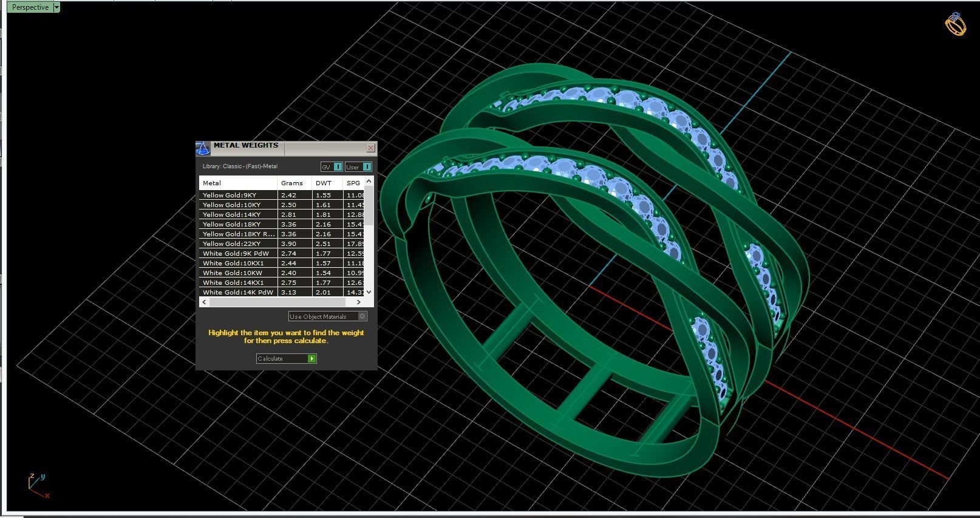Select the White Gold:10KW row
Screen dimensions: 980x518
pyautogui.click(x=282, y=273)
